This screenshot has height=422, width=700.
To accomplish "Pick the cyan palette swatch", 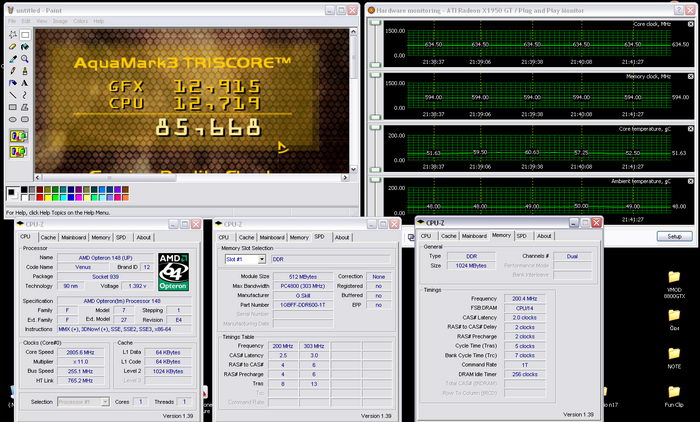I will 63,197.
